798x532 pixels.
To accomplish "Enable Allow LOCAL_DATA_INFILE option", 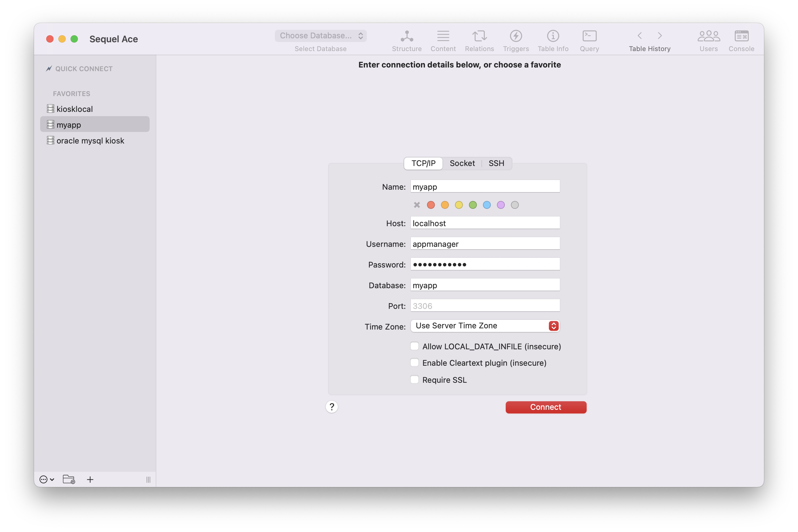I will (x=415, y=346).
